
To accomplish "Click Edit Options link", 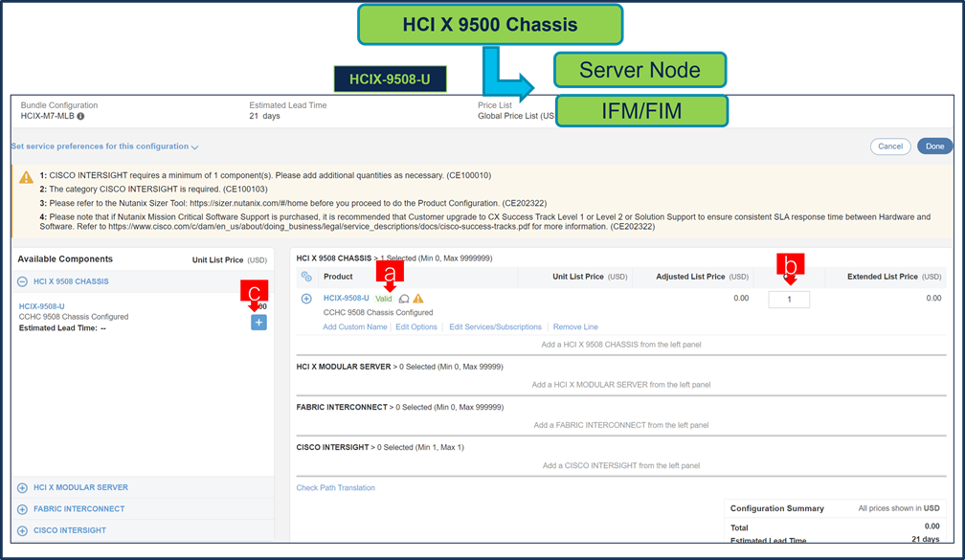I will pos(416,326).
